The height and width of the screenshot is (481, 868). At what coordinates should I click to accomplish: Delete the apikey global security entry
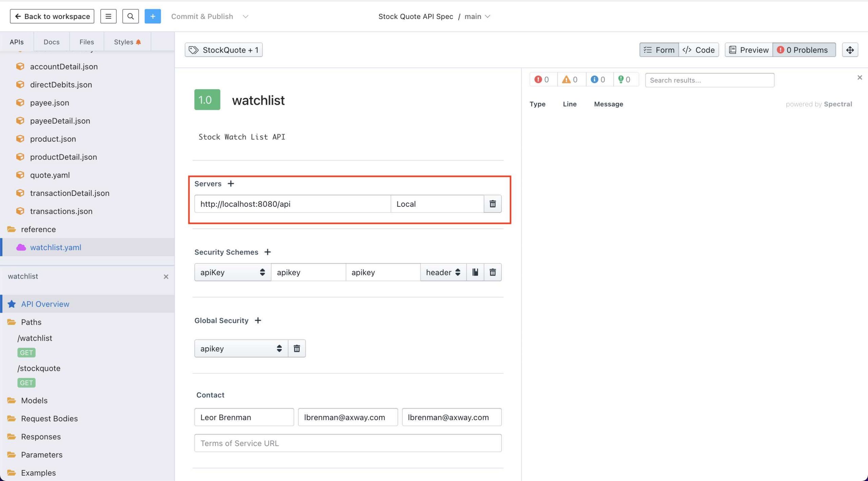[x=297, y=348]
